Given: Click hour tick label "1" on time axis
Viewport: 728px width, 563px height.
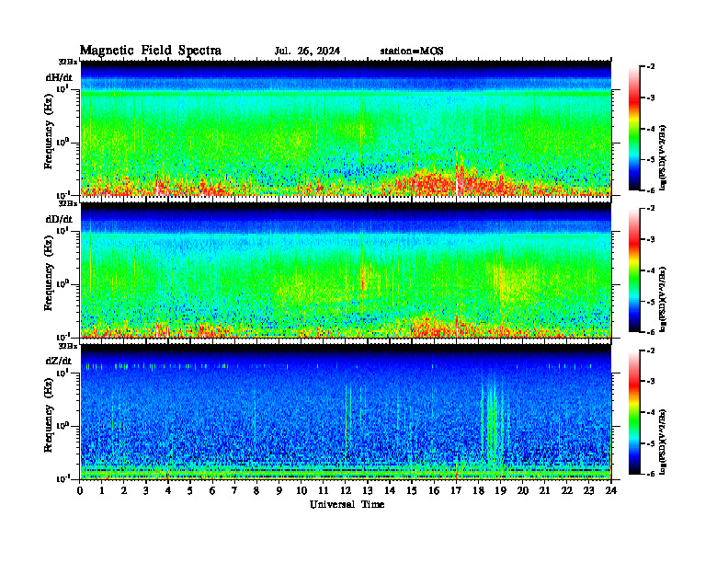Looking at the screenshot, I should (102, 490).
